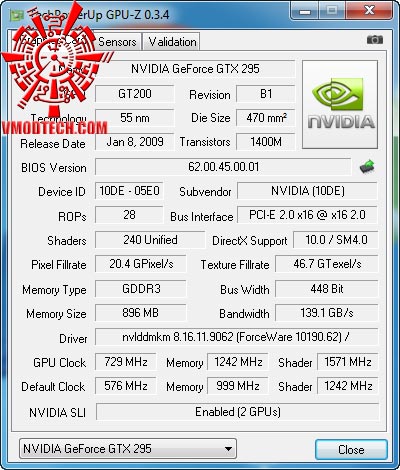Click the 1242 MHz current memory clock
The width and height of the screenshot is (400, 470).
pos(238,362)
